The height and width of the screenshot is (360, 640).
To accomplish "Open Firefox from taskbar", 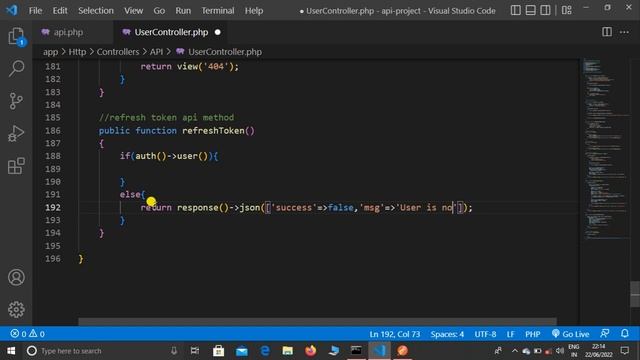I will click(311, 351).
